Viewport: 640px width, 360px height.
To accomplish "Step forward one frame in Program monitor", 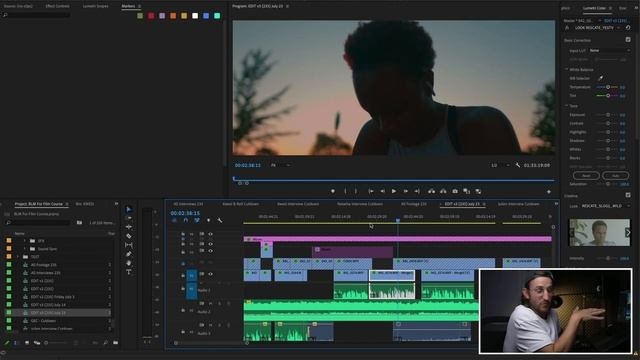I will [x=405, y=191].
